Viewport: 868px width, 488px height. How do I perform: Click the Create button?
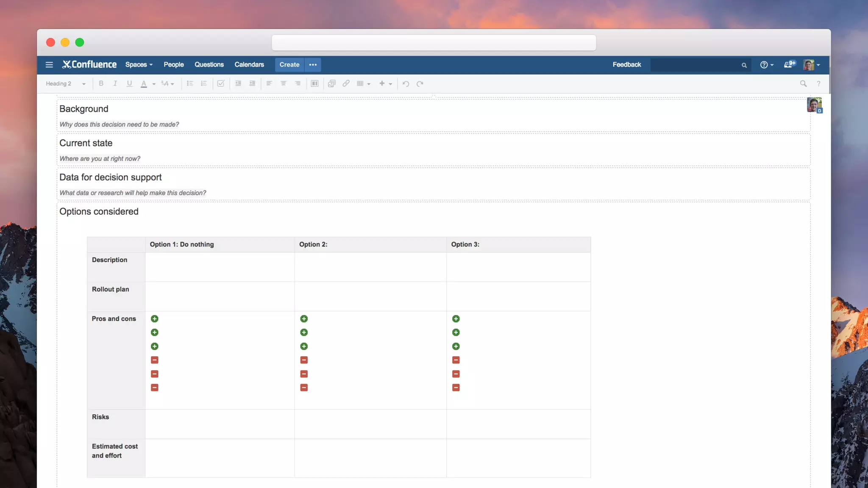tap(289, 64)
